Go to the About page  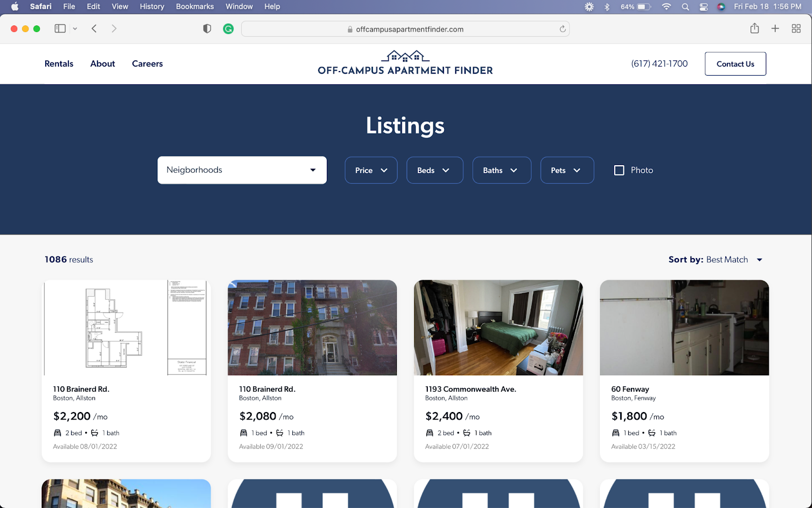[x=103, y=63]
